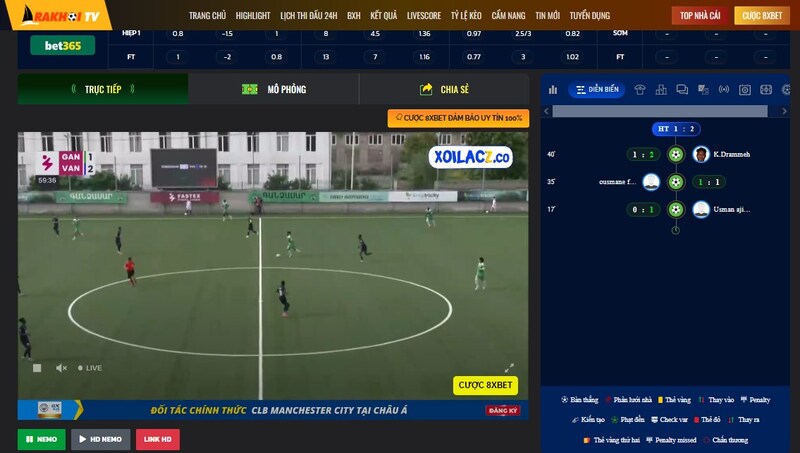This screenshot has width=800, height=453.
Task: Select the Trực Tiếp live tab
Action: click(103, 89)
